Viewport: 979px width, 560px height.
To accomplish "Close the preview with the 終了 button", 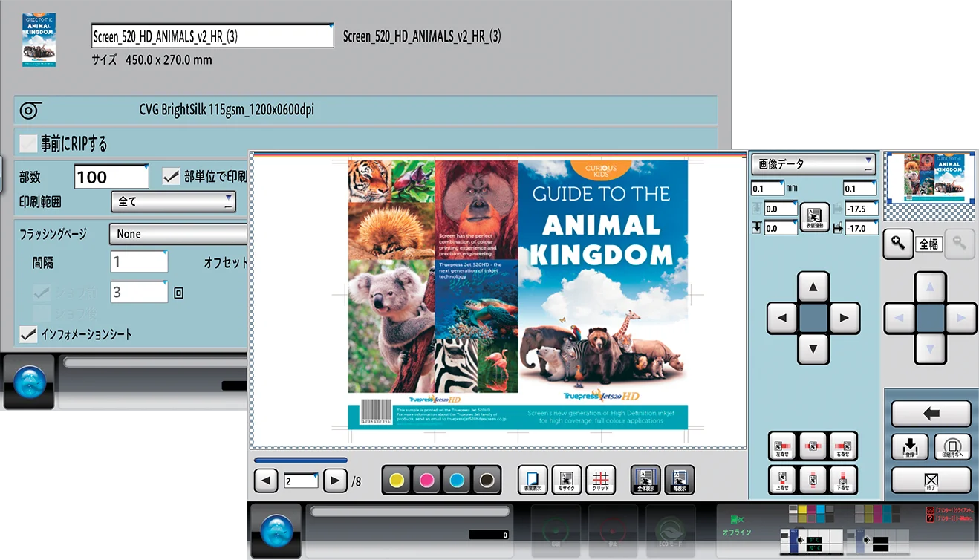I will (931, 480).
